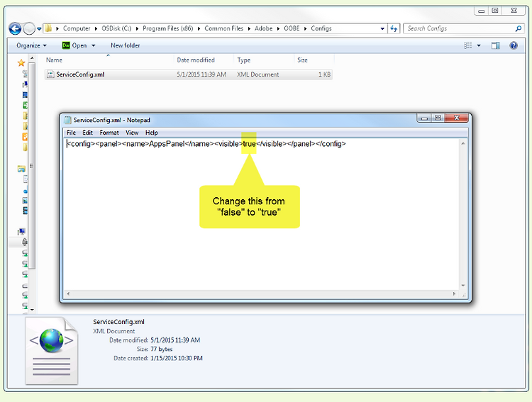Open the view options dropdown arrow
Image resolution: width=532 pixels, height=402 pixels.
click(479, 45)
